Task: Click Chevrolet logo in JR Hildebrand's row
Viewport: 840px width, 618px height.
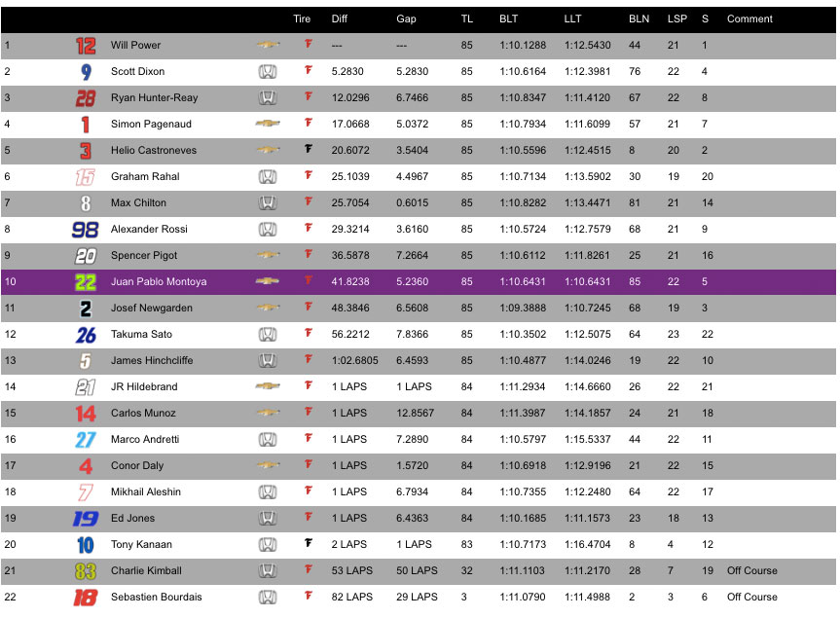Action: 268,385
